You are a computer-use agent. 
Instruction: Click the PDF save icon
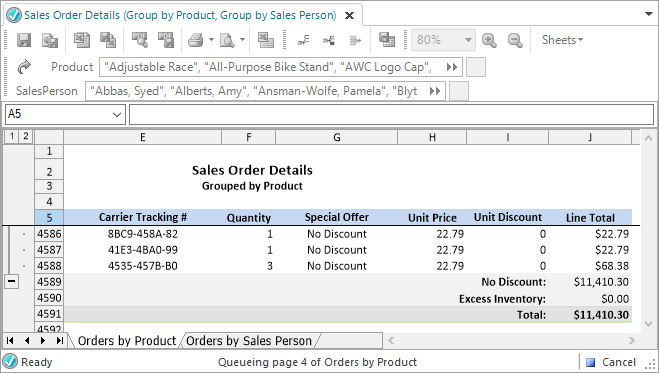(166, 40)
